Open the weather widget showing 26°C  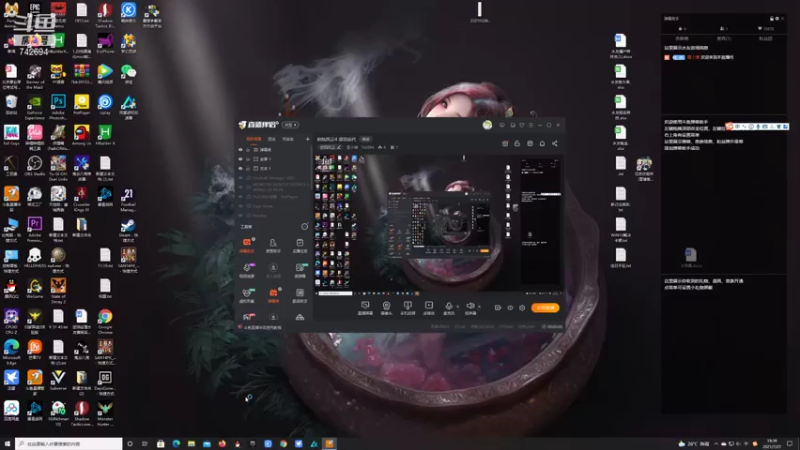pos(694,444)
